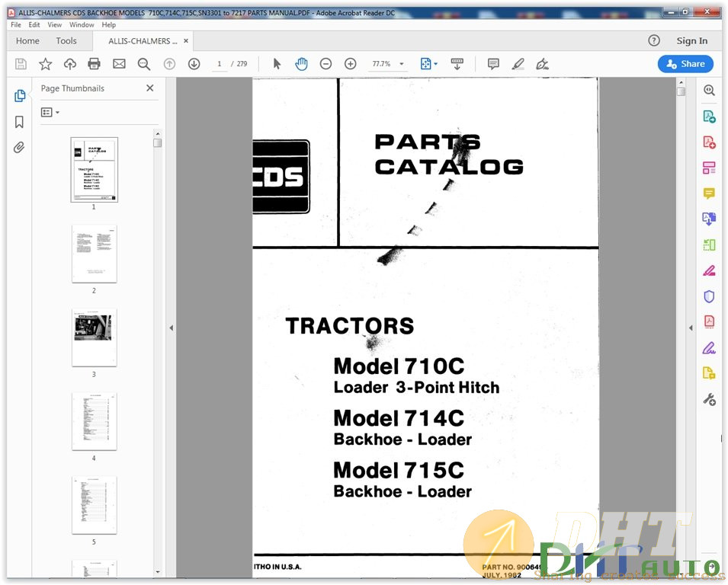Select page 3 thumbnail
The image size is (728, 585).
coord(95,337)
